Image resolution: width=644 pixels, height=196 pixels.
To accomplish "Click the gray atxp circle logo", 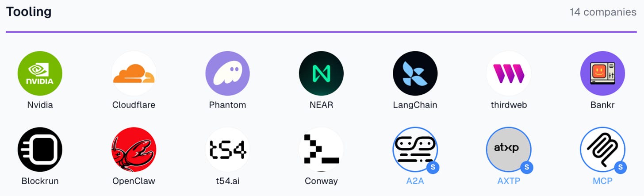I will [x=509, y=150].
